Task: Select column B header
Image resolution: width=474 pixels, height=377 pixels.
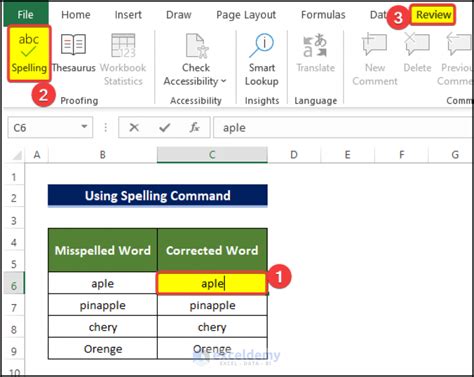Action: 103,155
